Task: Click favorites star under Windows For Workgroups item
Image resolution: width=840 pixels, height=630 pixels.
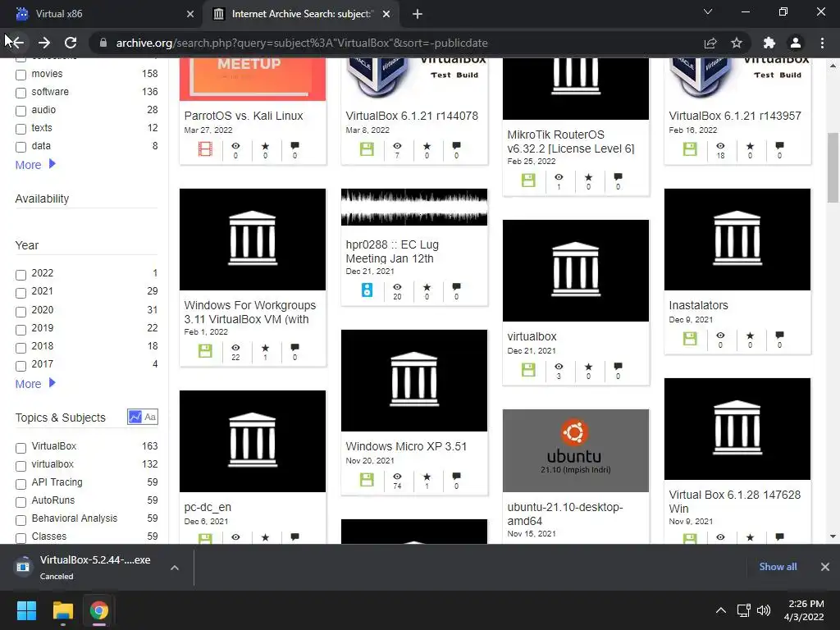Action: (x=265, y=347)
